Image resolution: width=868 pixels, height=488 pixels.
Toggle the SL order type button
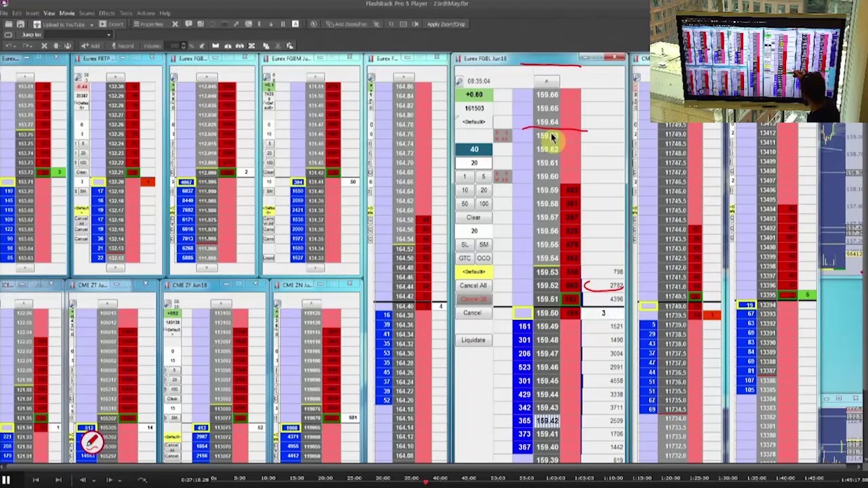pos(465,245)
